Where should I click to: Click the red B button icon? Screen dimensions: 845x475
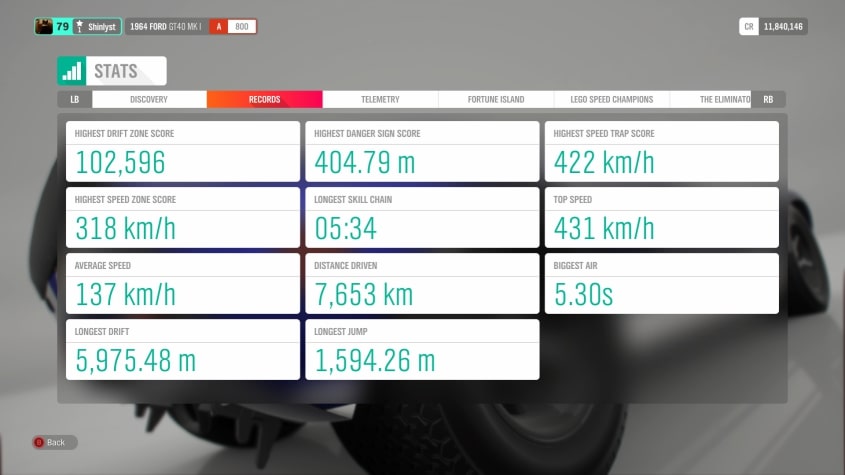pyautogui.click(x=39, y=442)
